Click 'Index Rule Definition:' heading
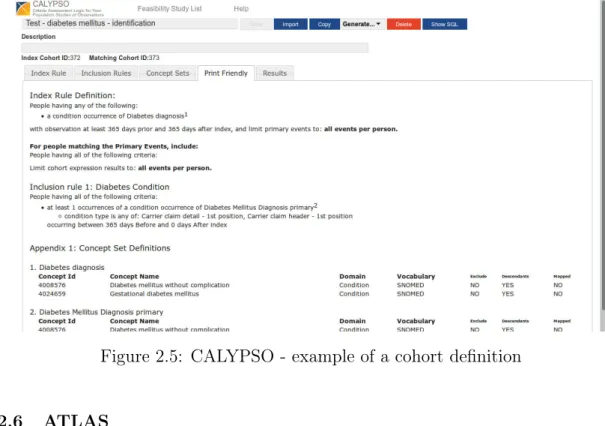This screenshot has width=605, height=426. (72, 95)
